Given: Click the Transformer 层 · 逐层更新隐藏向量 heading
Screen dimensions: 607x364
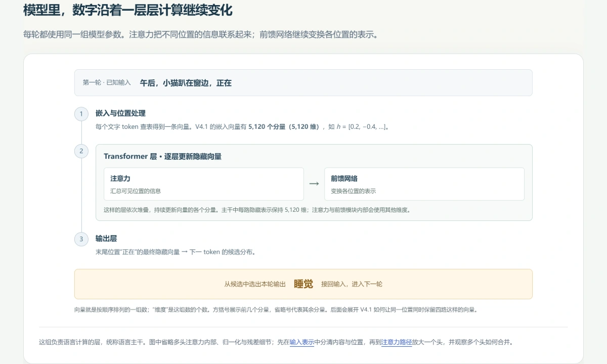Looking at the screenshot, I should (163, 157).
